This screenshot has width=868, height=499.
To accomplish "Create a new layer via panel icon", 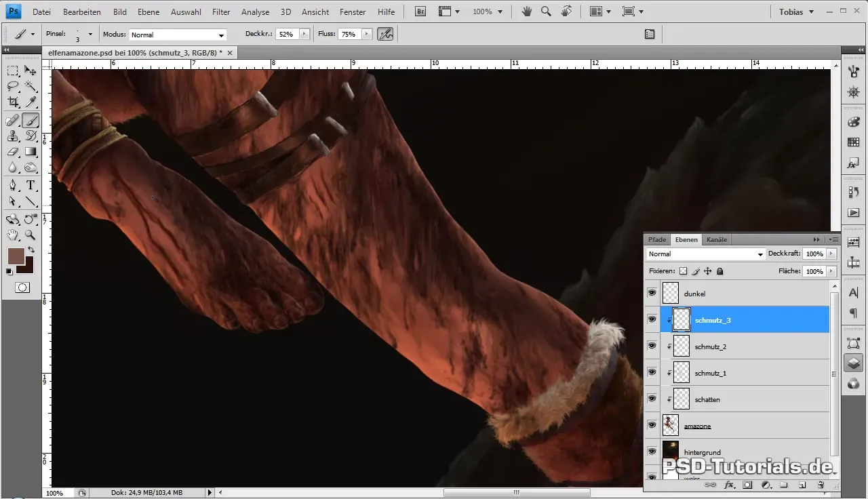I will click(802, 485).
